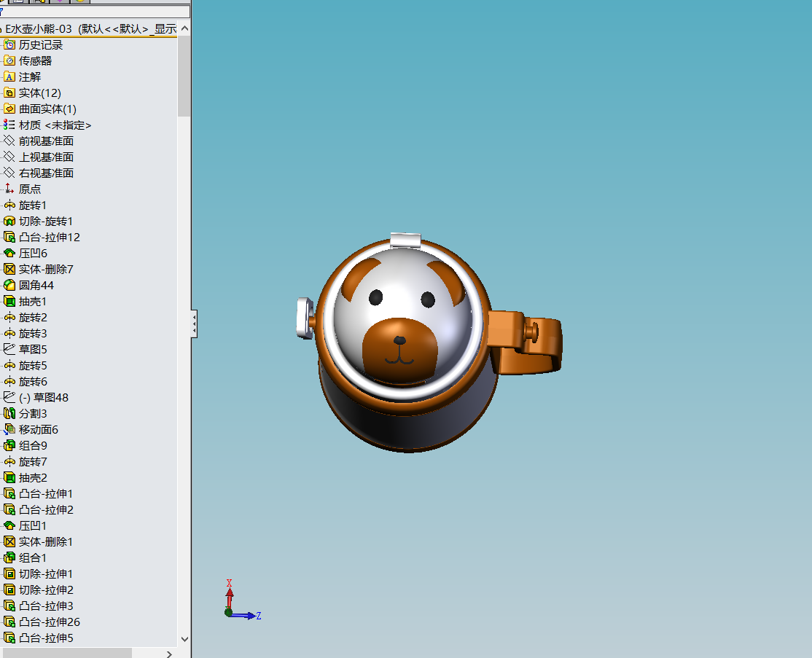Click the 曲面实体(1) folder icon

coord(9,109)
